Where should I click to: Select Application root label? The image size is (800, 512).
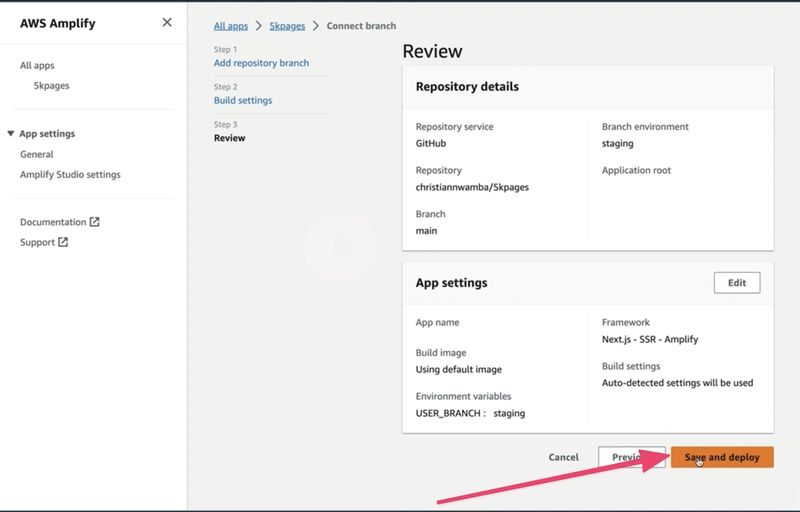tap(636, 170)
